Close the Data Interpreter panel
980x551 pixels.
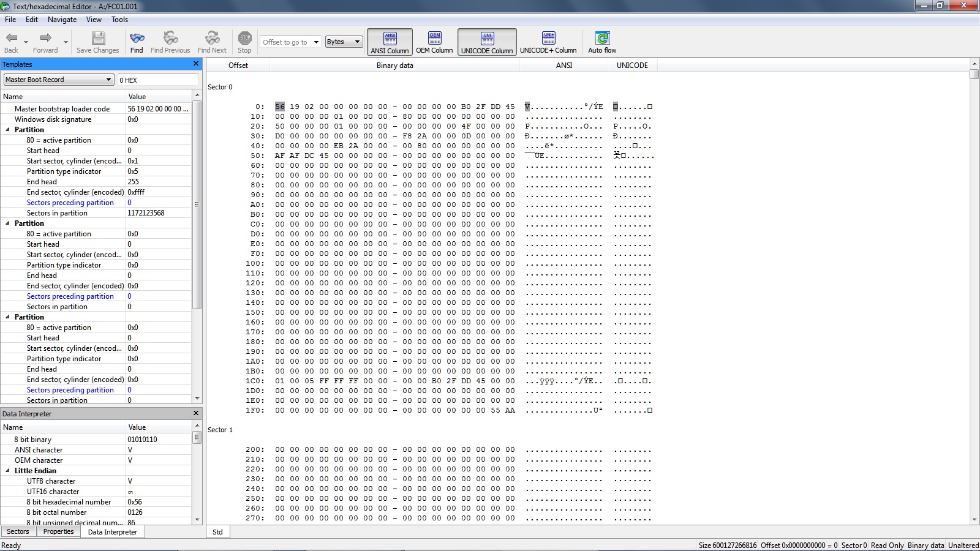196,413
